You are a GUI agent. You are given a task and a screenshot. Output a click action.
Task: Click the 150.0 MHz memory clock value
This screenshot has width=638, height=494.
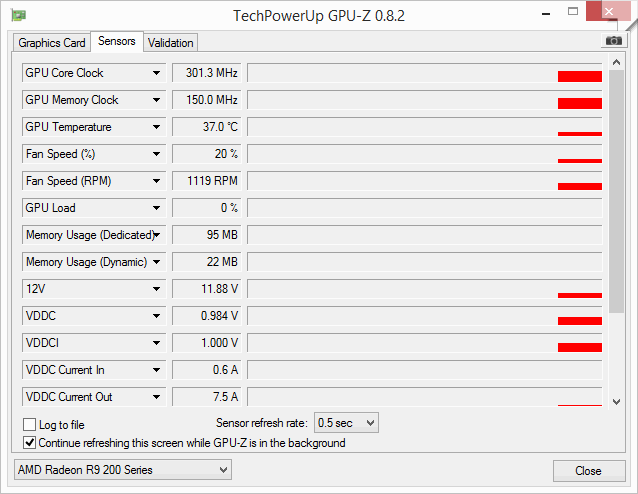(207, 100)
